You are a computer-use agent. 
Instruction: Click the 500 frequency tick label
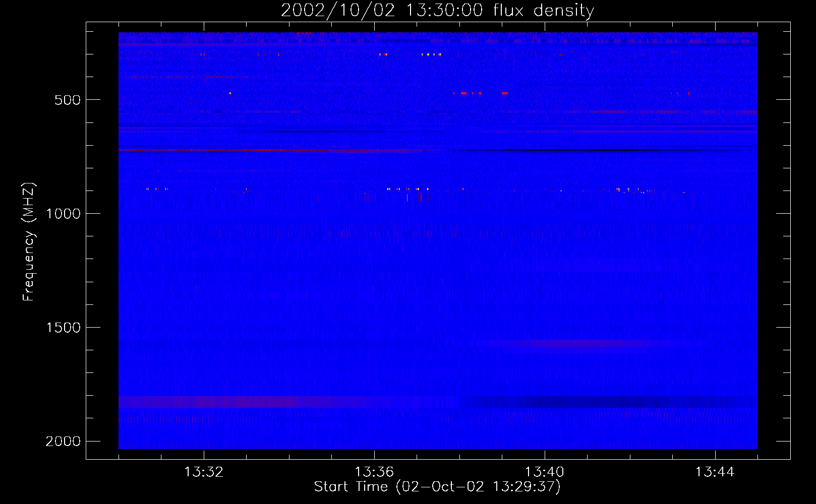pos(68,100)
